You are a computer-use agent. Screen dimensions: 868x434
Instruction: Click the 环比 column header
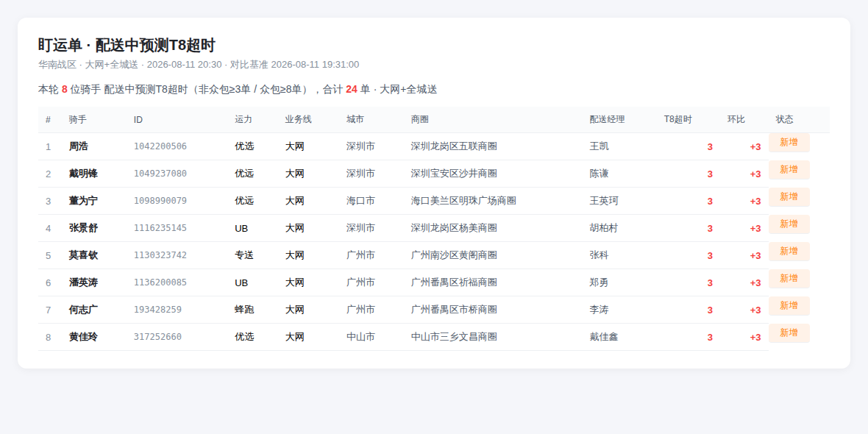click(x=736, y=120)
